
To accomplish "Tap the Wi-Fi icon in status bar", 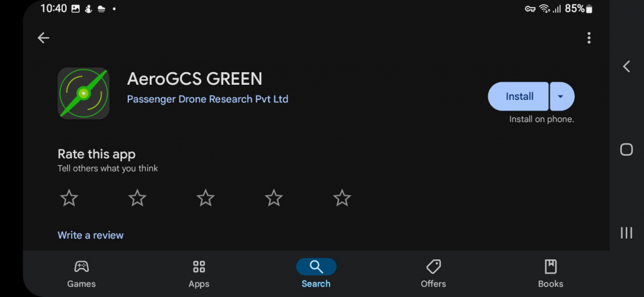I will tap(545, 9).
